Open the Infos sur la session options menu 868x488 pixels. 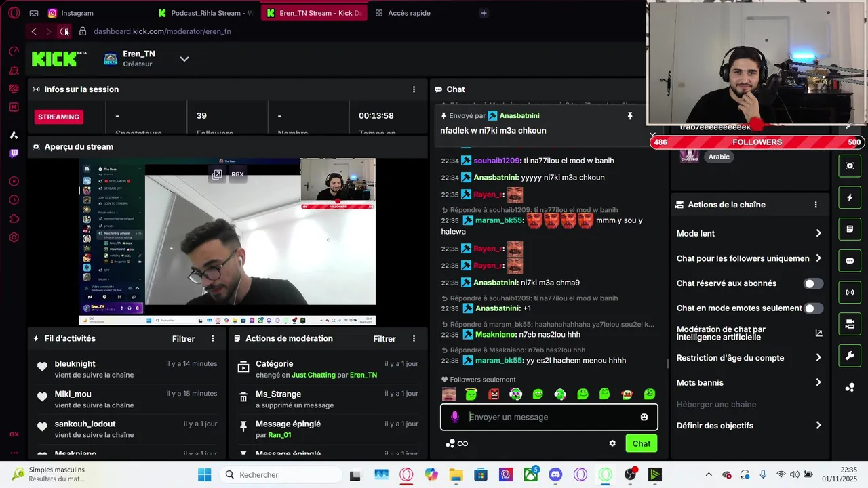coord(414,89)
